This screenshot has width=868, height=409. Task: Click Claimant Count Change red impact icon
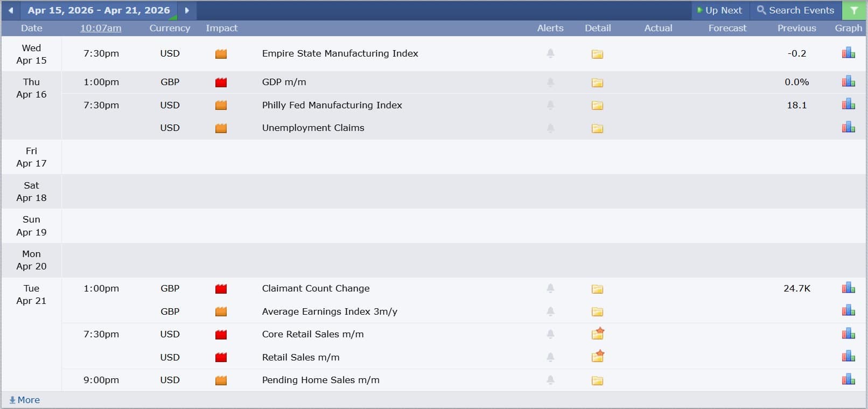pos(221,289)
